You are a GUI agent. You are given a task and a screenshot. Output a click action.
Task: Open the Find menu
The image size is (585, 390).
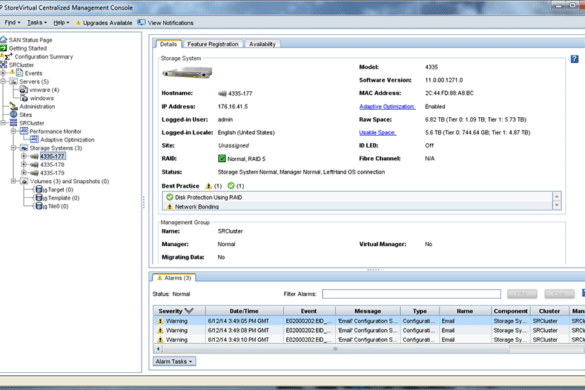click(x=12, y=22)
